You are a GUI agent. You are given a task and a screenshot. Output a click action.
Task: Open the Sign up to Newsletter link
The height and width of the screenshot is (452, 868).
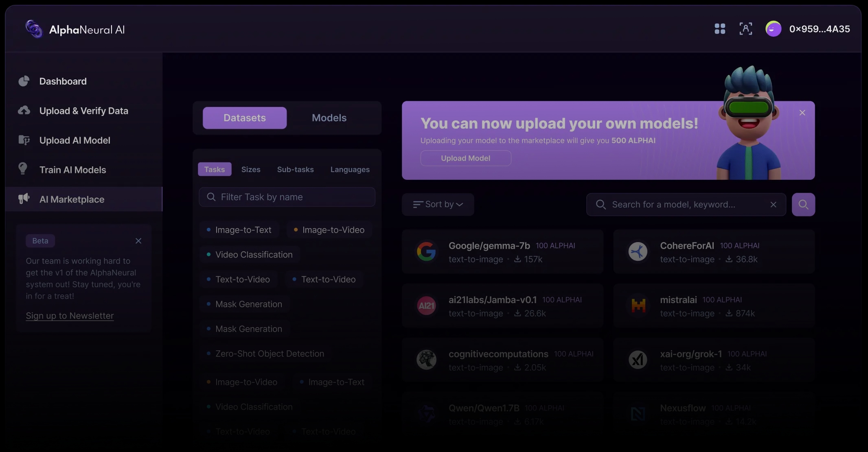coord(69,316)
